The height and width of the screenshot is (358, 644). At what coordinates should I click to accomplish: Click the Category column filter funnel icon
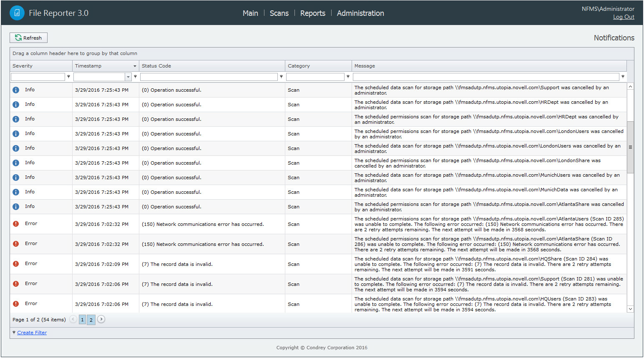pyautogui.click(x=348, y=77)
